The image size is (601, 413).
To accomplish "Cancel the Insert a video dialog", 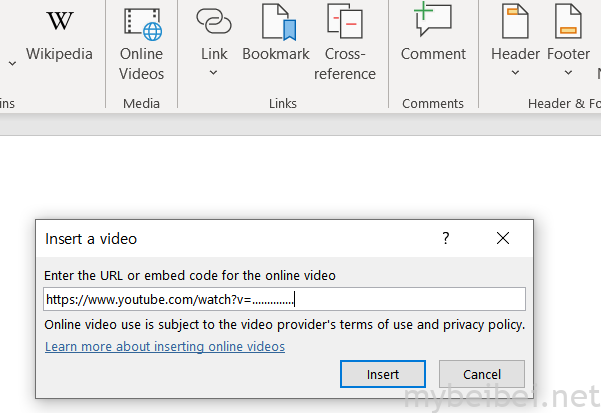I will click(482, 374).
